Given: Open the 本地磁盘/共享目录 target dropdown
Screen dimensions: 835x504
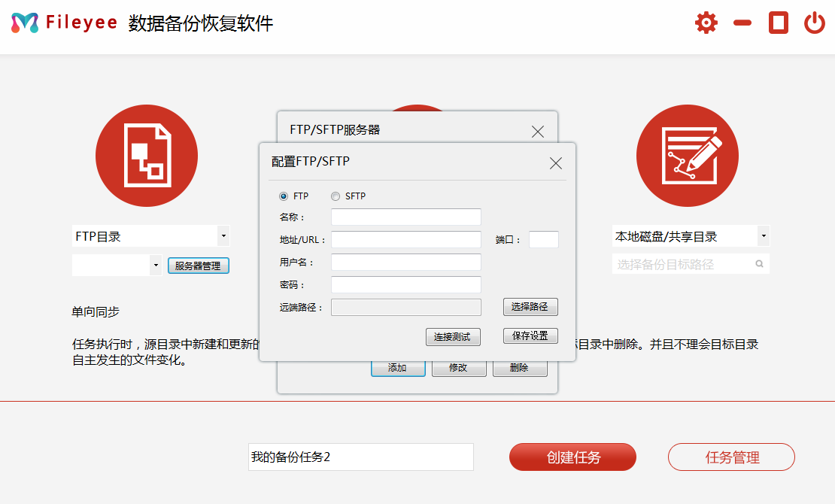Looking at the screenshot, I should tap(762, 235).
